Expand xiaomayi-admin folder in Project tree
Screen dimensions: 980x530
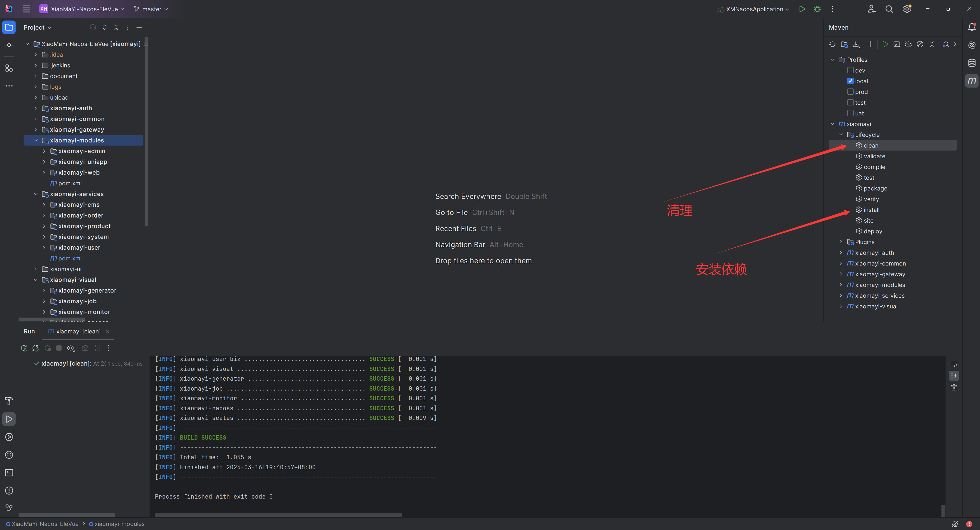44,151
